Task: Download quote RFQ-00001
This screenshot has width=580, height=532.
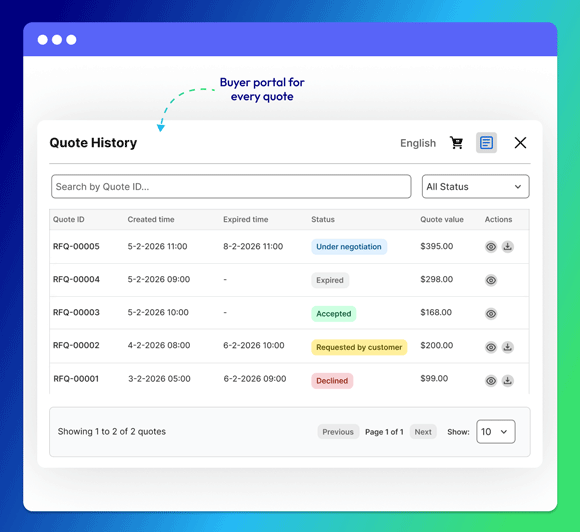Action: [x=508, y=381]
